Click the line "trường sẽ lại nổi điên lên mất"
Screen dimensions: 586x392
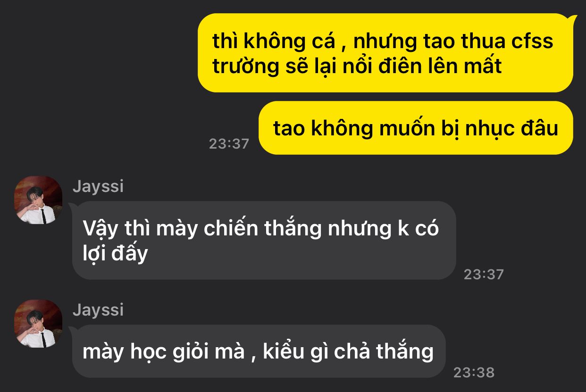point(357,66)
